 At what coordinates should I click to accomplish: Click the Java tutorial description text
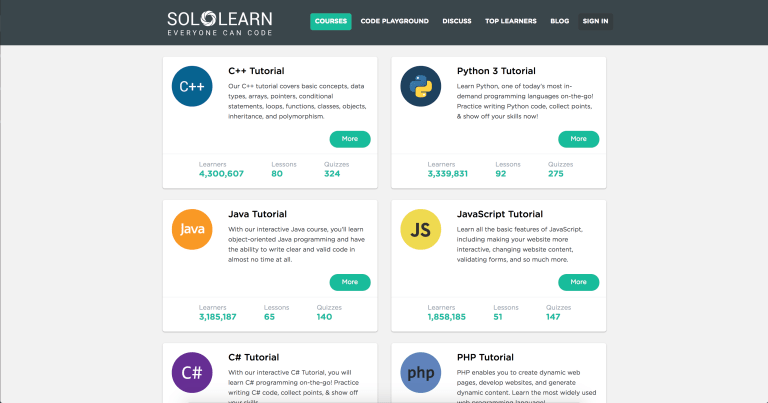click(x=296, y=244)
